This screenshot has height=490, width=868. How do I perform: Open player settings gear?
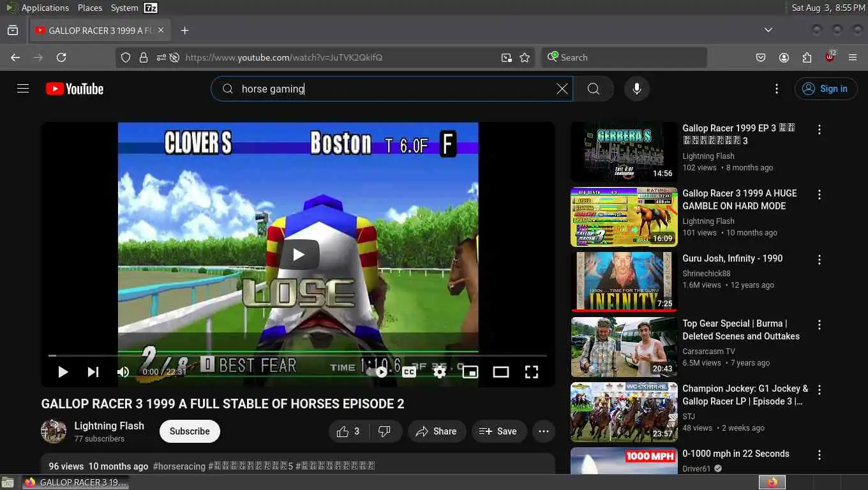coord(440,371)
